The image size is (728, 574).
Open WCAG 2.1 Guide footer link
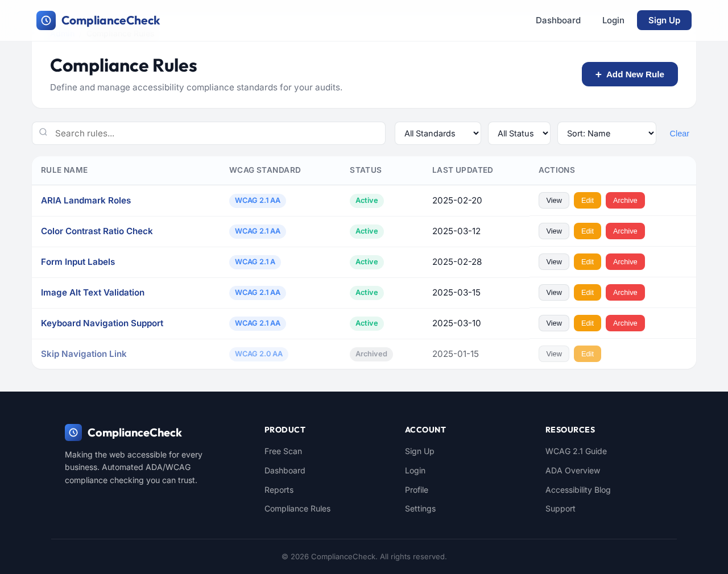click(576, 451)
